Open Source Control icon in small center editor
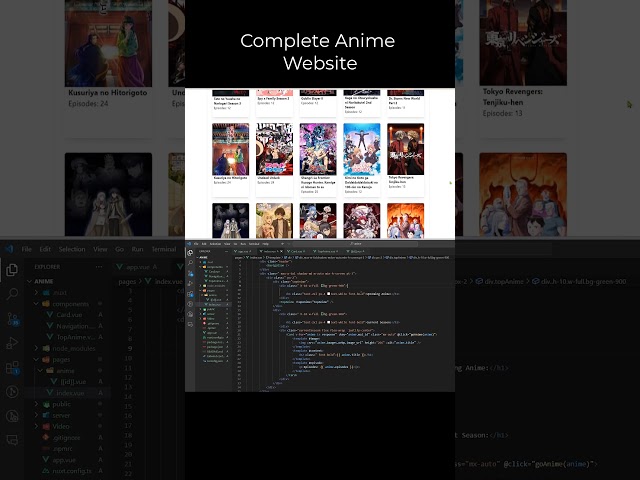Image resolution: width=640 pixels, height=480 pixels. pyautogui.click(x=190, y=273)
